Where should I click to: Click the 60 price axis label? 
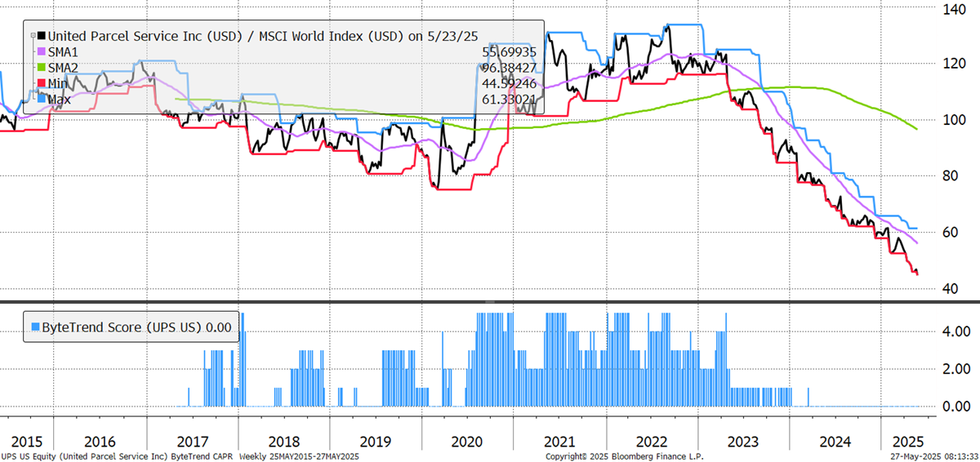[951, 233]
